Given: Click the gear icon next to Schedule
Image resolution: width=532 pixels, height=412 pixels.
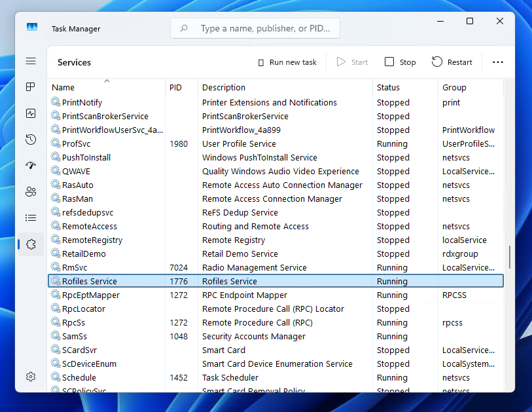Looking at the screenshot, I should pos(56,377).
